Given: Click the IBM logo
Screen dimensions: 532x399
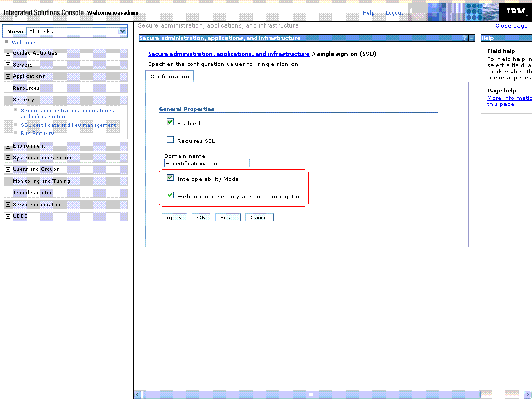Looking at the screenshot, I should (x=516, y=12).
